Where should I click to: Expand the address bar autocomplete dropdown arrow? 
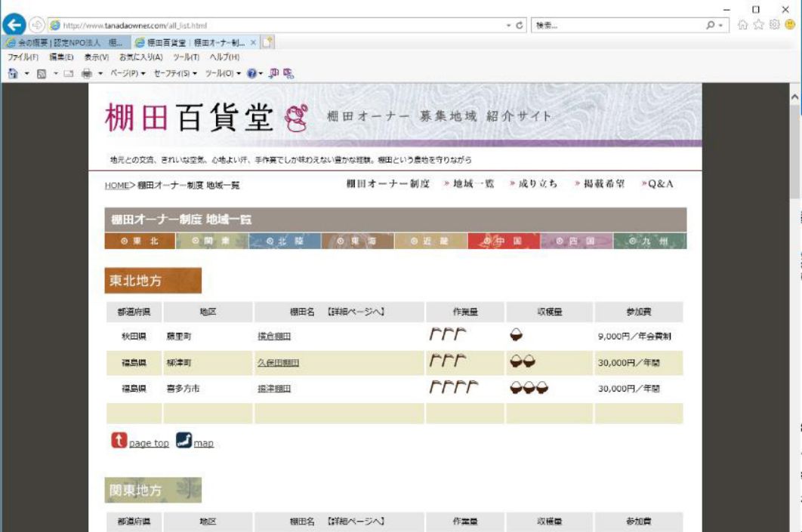pos(508,25)
